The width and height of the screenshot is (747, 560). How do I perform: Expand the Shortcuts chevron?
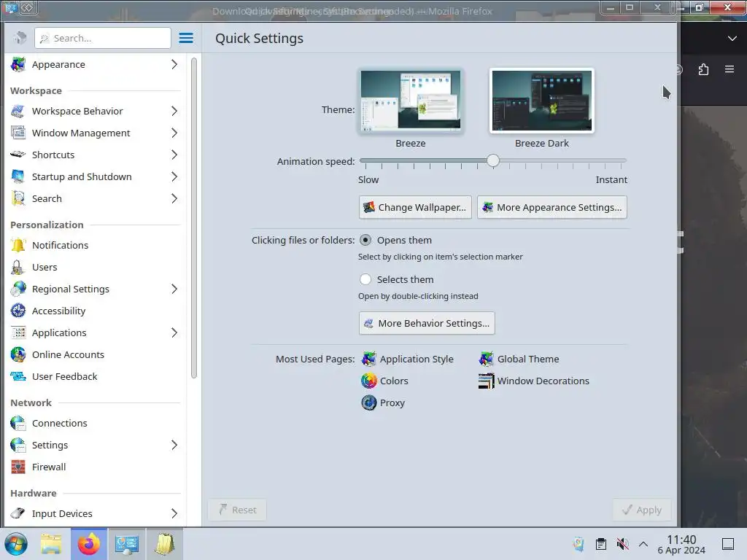[x=174, y=155]
